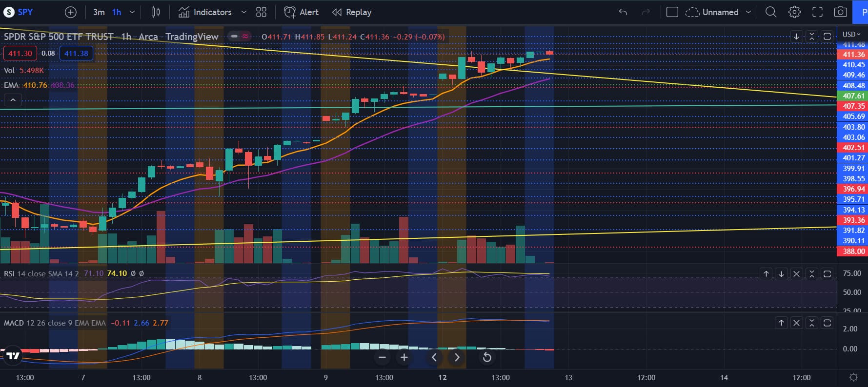Image resolution: width=868 pixels, height=387 pixels.
Task: Click the 411.38 buy price button
Action: pos(76,54)
